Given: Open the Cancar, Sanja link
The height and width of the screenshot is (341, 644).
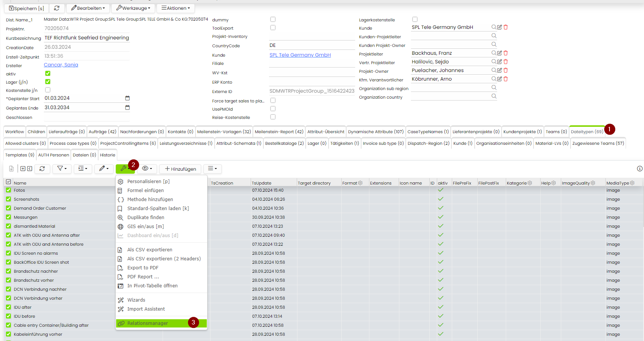Looking at the screenshot, I should pos(61,65).
